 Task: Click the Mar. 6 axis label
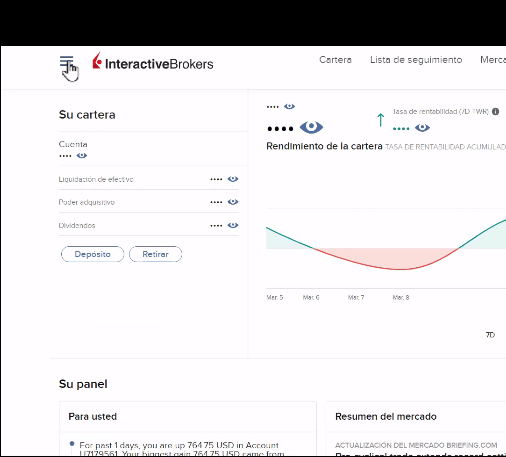click(311, 297)
